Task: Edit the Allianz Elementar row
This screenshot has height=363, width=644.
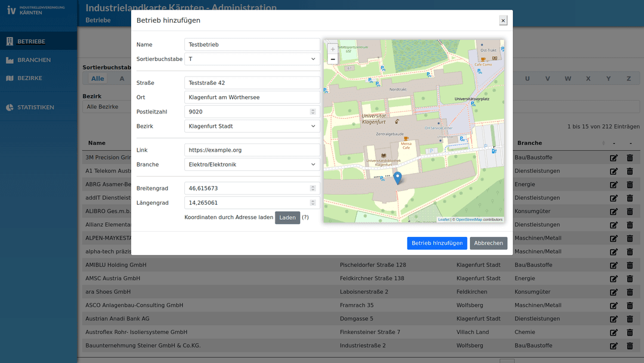Action: 614,225
